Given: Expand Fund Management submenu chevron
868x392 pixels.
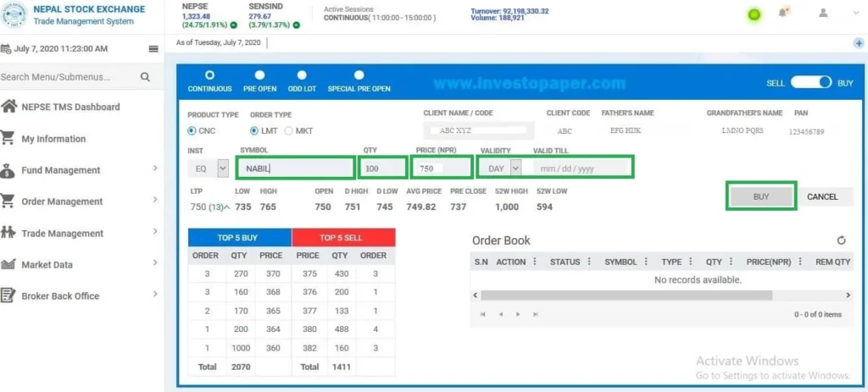Looking at the screenshot, I should pos(155,168).
